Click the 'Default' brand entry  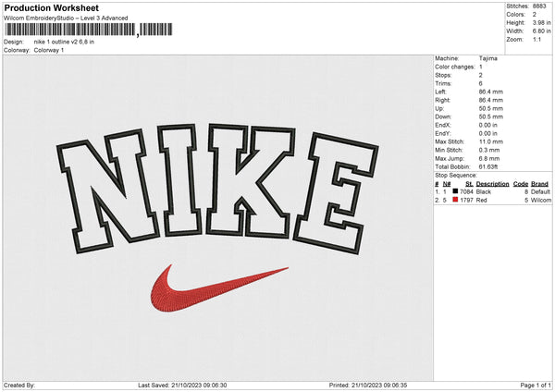click(x=540, y=191)
